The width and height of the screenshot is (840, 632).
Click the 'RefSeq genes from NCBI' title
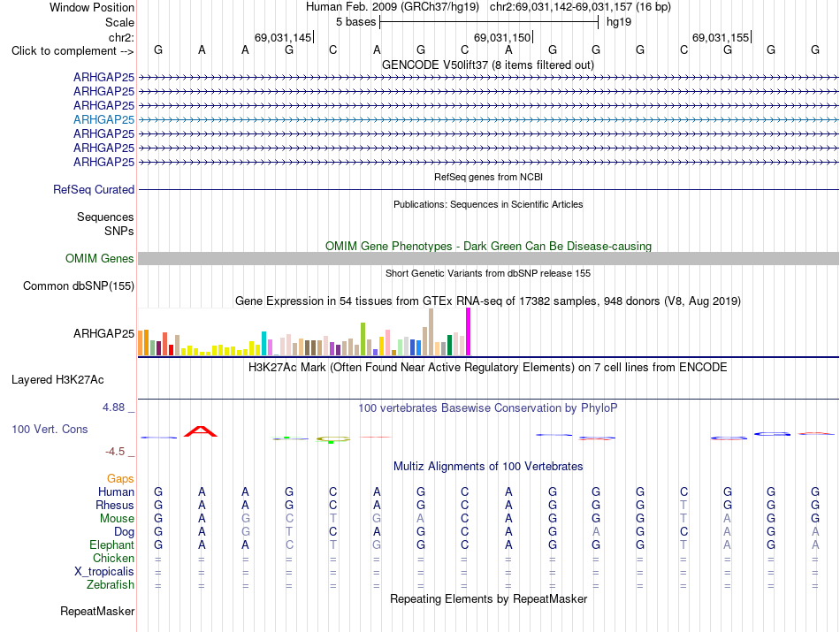[488, 177]
